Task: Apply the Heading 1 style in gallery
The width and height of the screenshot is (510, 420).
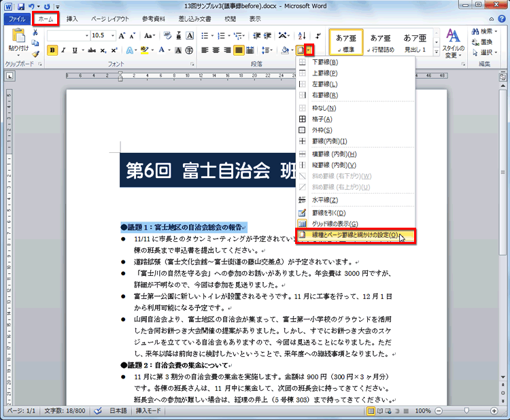Action: point(415,42)
